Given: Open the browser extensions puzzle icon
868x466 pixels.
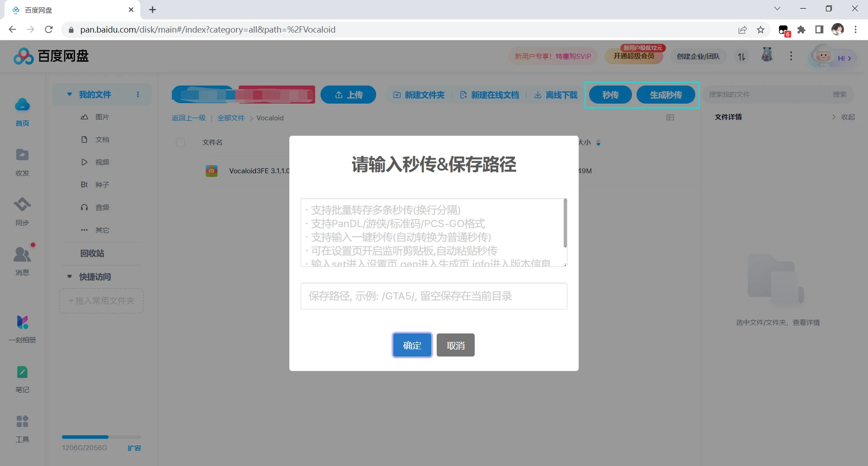Looking at the screenshot, I should [801, 30].
